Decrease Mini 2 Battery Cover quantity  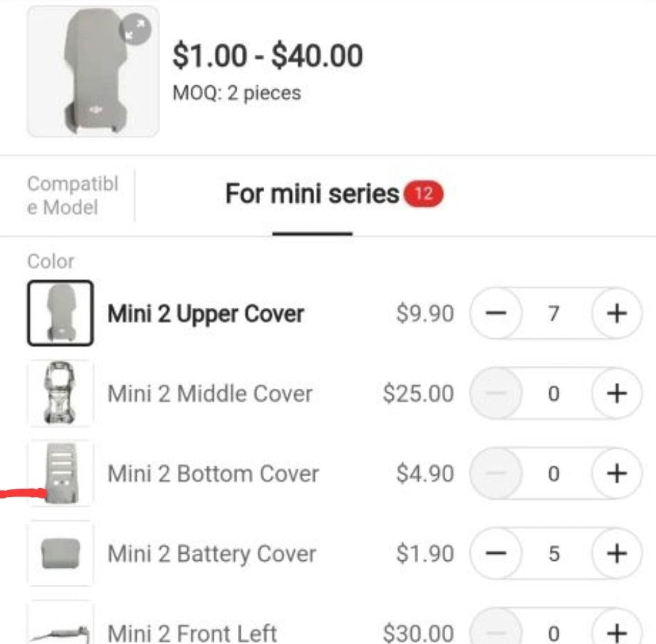point(497,554)
